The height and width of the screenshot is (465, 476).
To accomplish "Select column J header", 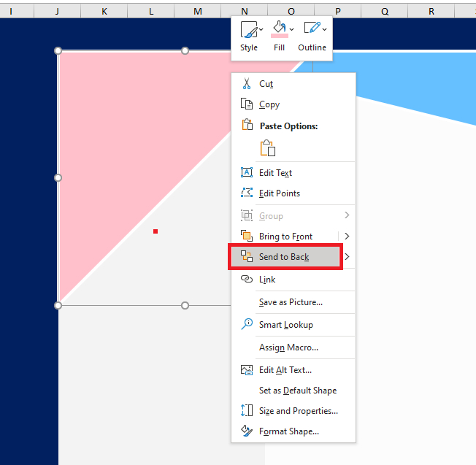I will (x=58, y=11).
